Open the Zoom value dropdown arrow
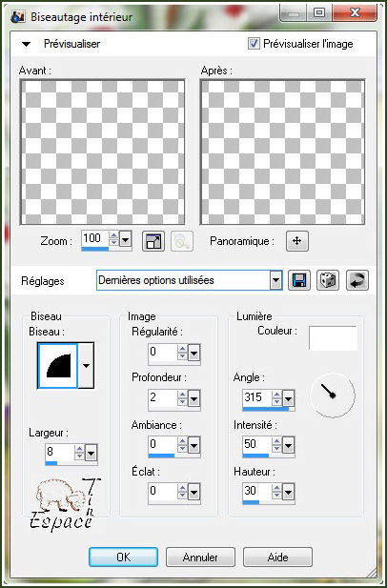The image size is (387, 588). tap(125, 238)
